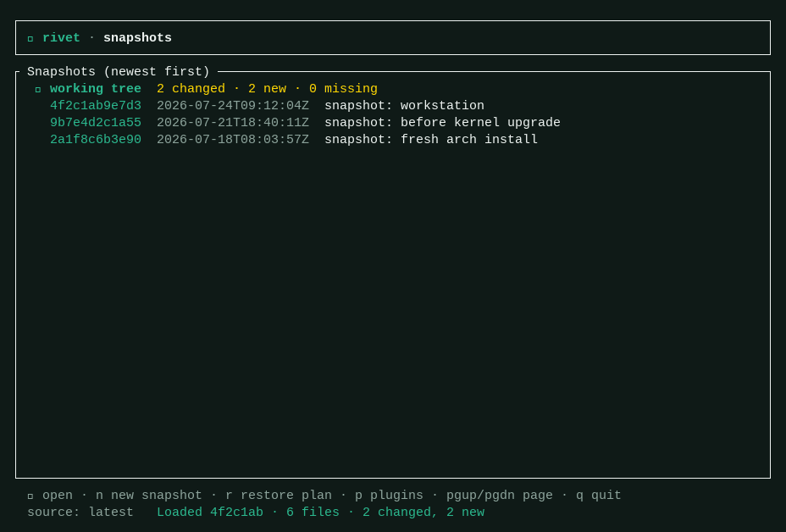Click the selection marker beside working tree
Image resolution: width=786 pixels, height=532 pixels.
(x=38, y=89)
